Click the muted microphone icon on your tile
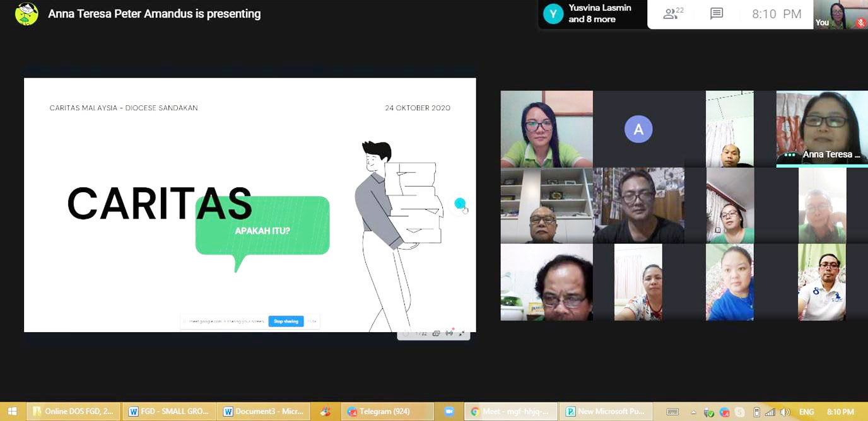Screen dimensions: 868x421 coord(860,23)
